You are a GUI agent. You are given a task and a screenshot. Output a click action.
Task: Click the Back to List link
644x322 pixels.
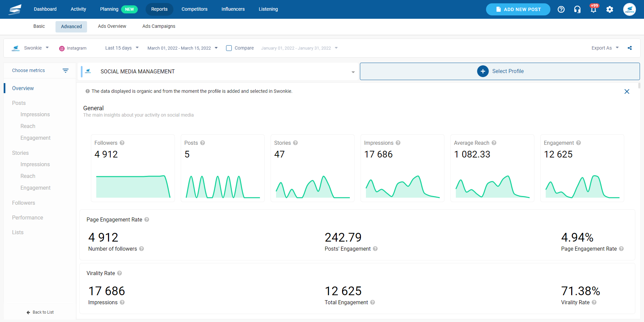pos(40,312)
